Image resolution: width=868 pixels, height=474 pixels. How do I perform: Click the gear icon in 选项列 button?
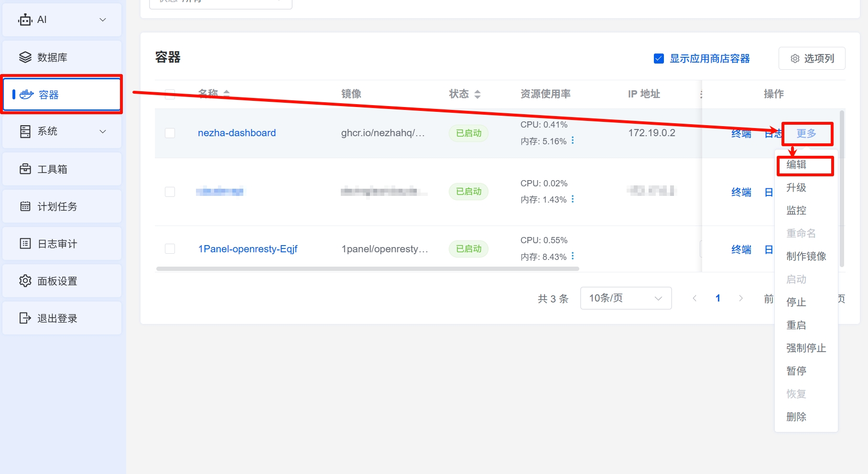tap(795, 58)
